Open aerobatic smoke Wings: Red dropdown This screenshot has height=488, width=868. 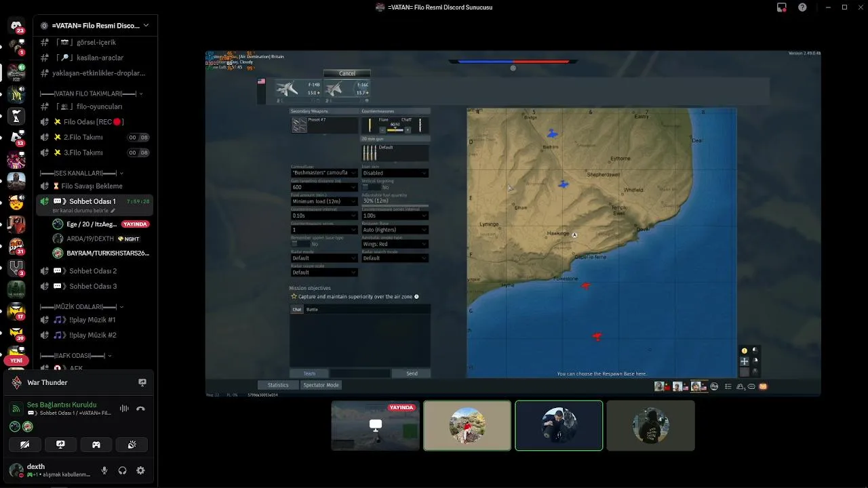[395, 244]
